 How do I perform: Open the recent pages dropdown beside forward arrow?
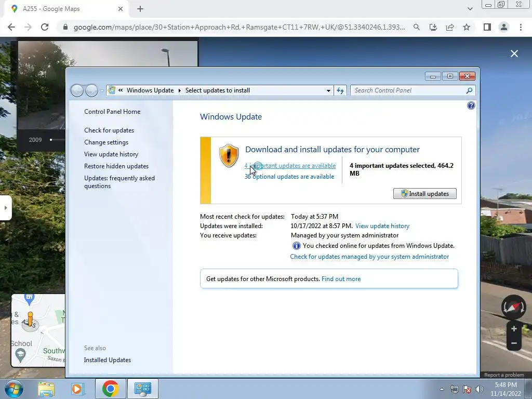[x=102, y=90]
